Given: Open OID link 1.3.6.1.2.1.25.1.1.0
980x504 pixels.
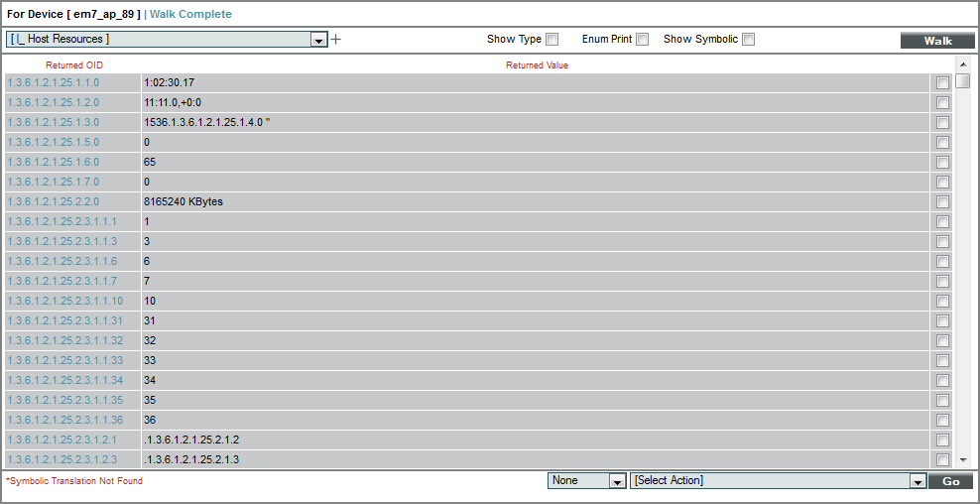Looking at the screenshot, I should (x=54, y=82).
